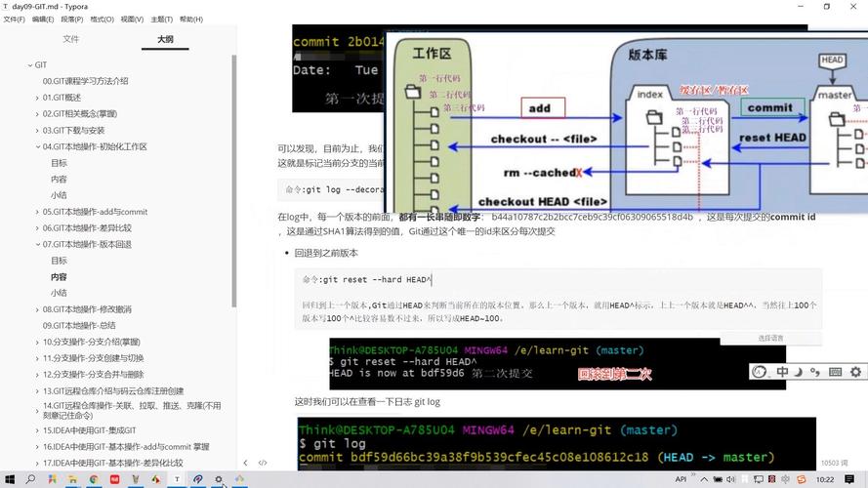Switch sidebar to 文件 tab
Screen dimensions: 868x488
(x=71, y=39)
